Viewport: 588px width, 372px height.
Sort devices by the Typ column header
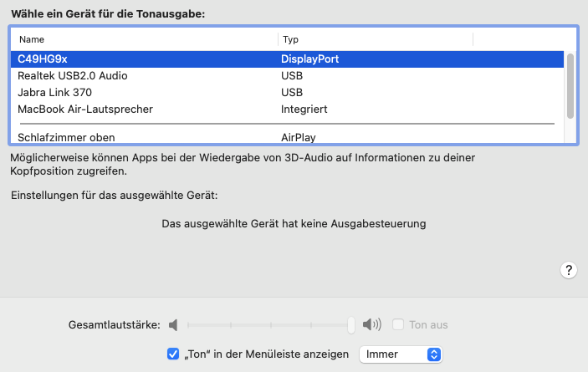click(x=375, y=39)
